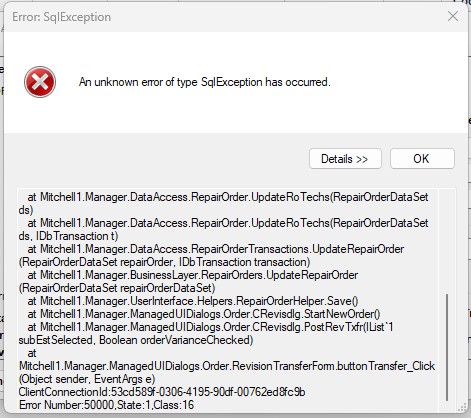Click "(RepairOrderDataSet repairOrderDataSet)" parameter line
Viewport: 471px width, 418px height.
[117, 288]
